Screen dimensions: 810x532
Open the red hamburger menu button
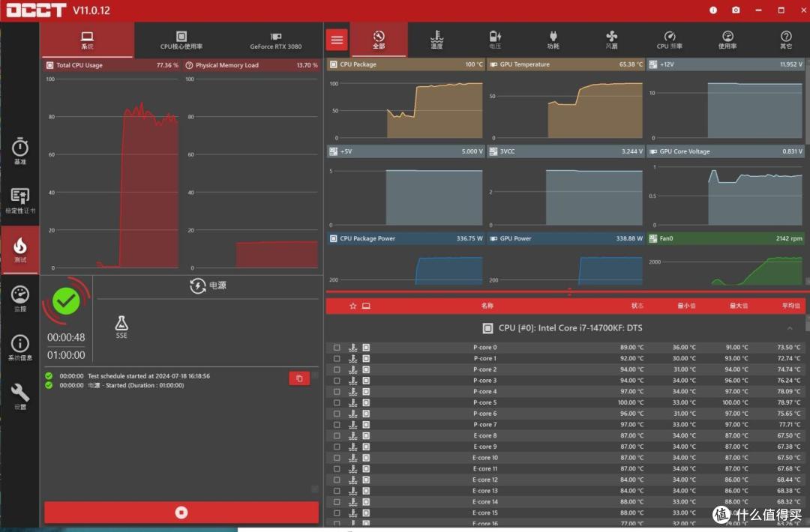coord(337,40)
